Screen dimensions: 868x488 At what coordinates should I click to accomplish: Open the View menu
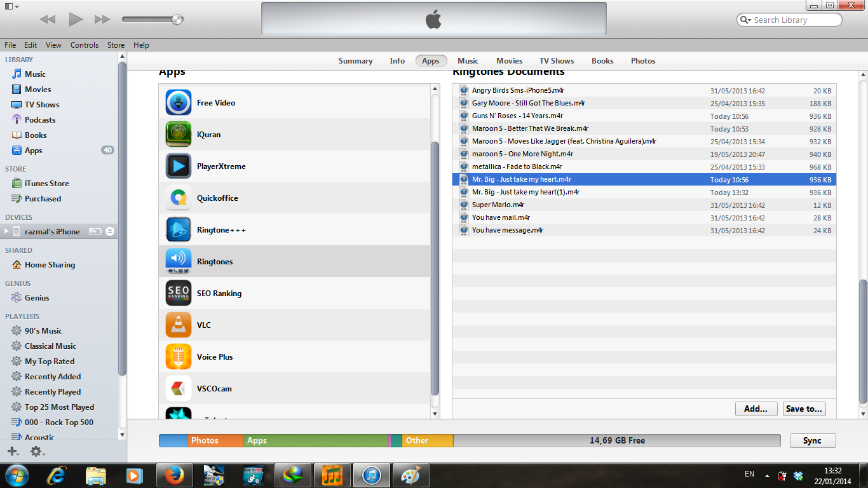tap(54, 45)
